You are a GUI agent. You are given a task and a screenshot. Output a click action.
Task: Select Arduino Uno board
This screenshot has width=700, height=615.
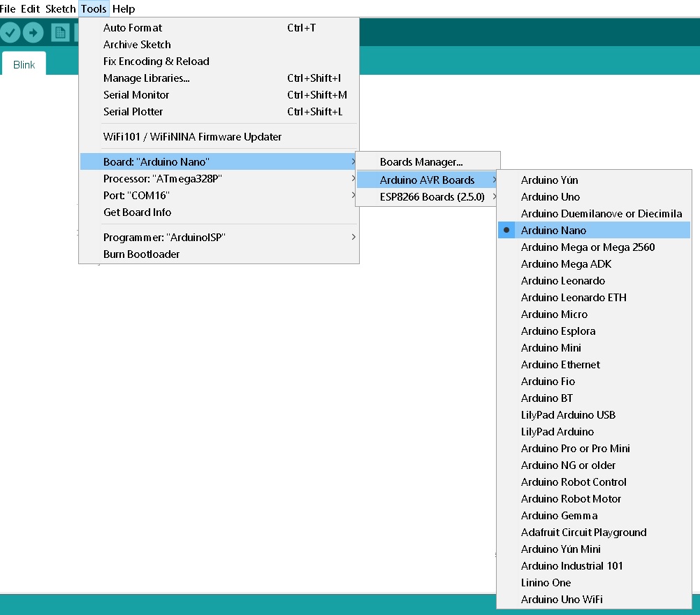click(x=594, y=197)
